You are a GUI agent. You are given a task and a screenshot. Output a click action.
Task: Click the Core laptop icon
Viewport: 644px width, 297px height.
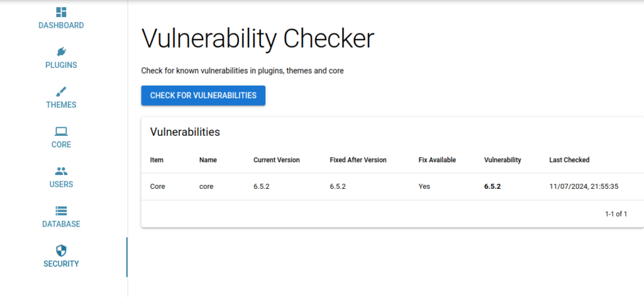[x=61, y=132]
